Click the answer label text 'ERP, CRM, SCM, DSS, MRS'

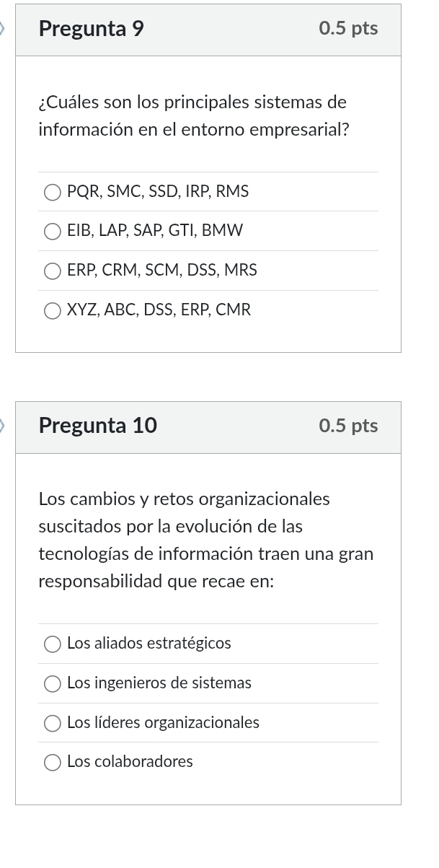(162, 271)
